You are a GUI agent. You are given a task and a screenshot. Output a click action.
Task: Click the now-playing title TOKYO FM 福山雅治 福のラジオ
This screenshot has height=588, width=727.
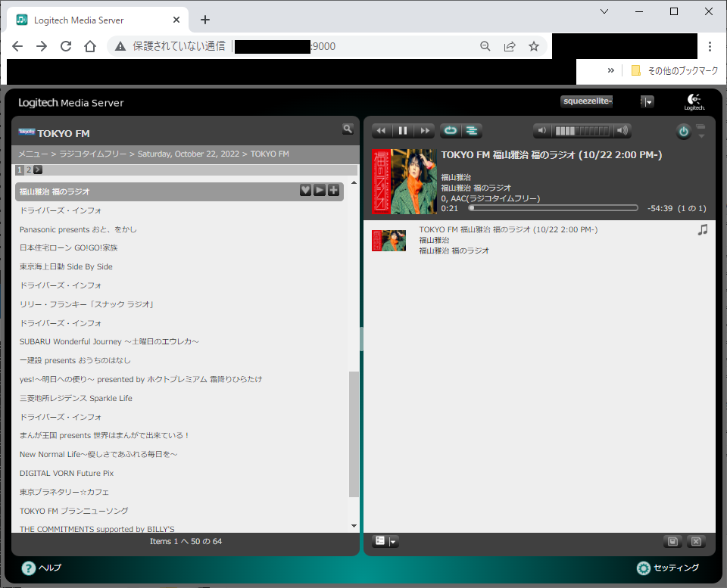click(x=551, y=155)
